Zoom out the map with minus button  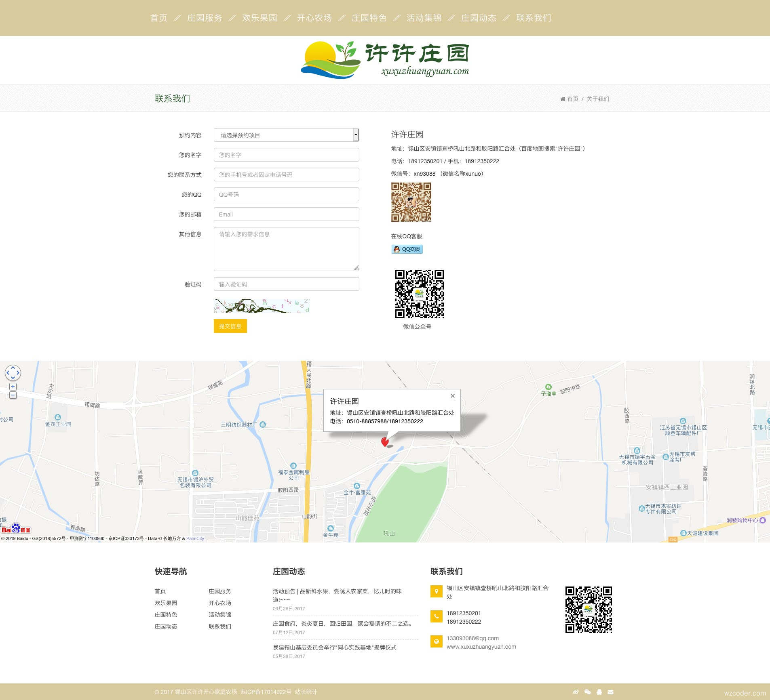tap(13, 395)
